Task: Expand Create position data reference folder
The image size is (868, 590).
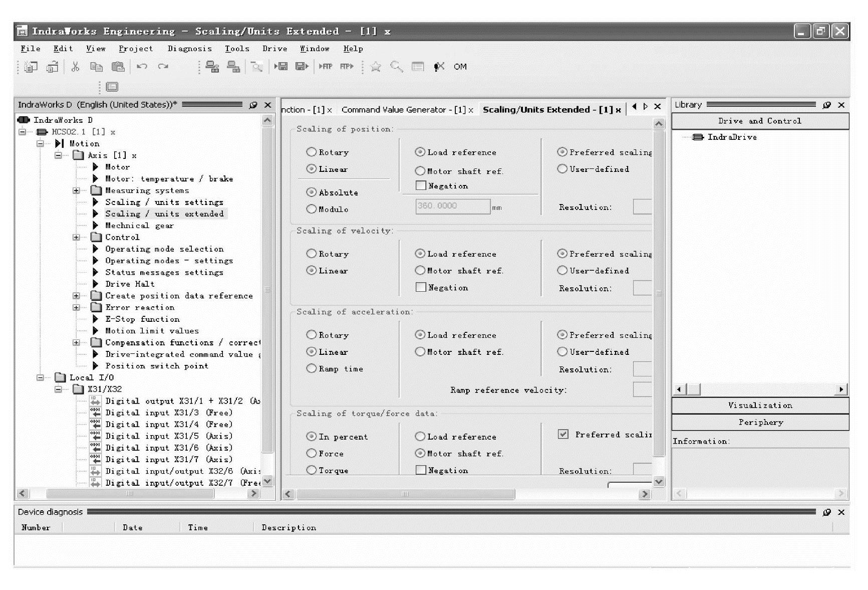Action: click(76, 296)
